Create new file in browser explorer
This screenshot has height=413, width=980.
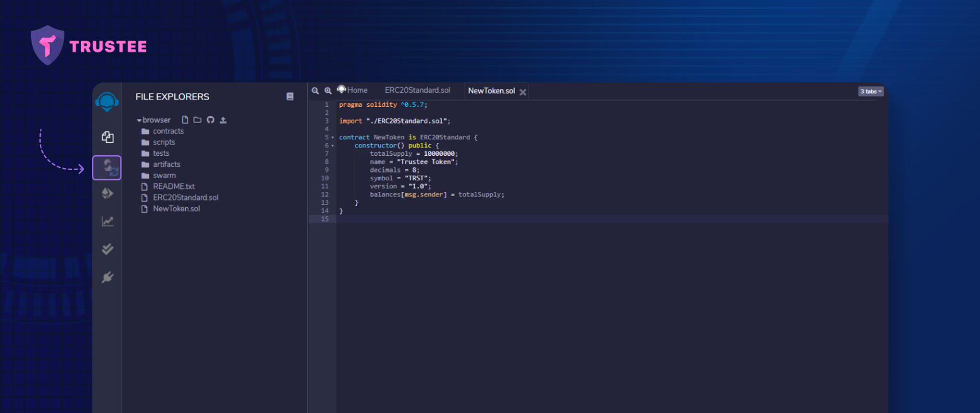[185, 120]
